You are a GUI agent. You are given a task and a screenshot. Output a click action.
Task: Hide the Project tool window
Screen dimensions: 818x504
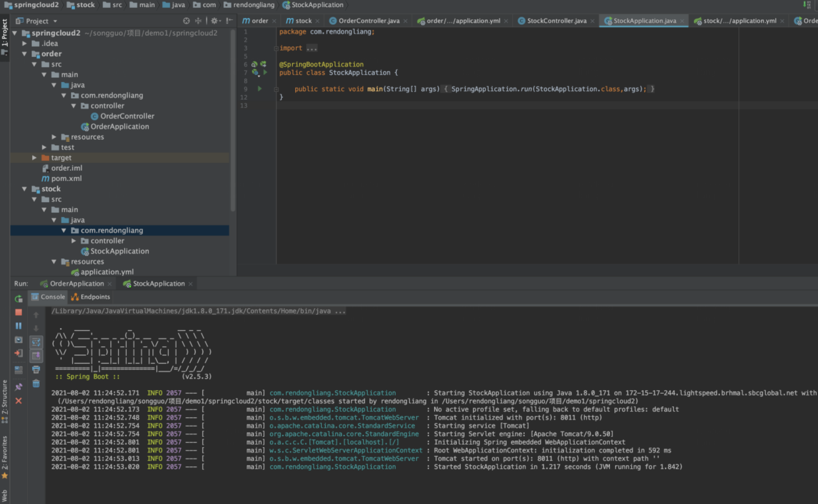point(229,21)
